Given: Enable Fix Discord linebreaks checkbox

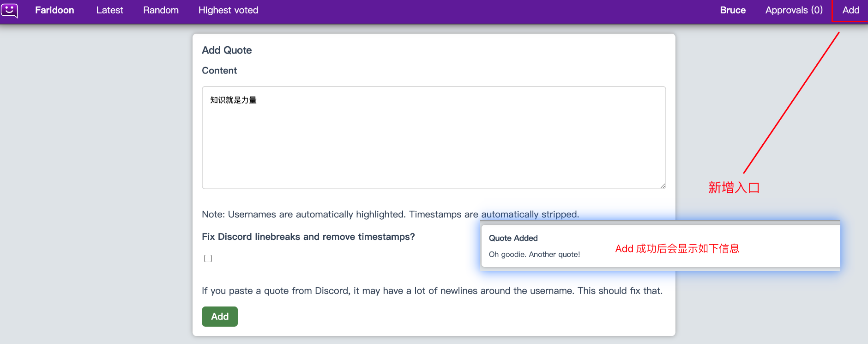Looking at the screenshot, I should tap(208, 258).
